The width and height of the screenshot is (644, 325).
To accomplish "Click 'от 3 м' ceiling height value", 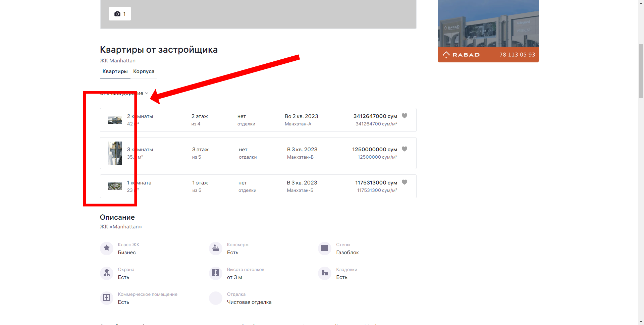I will 234,277.
